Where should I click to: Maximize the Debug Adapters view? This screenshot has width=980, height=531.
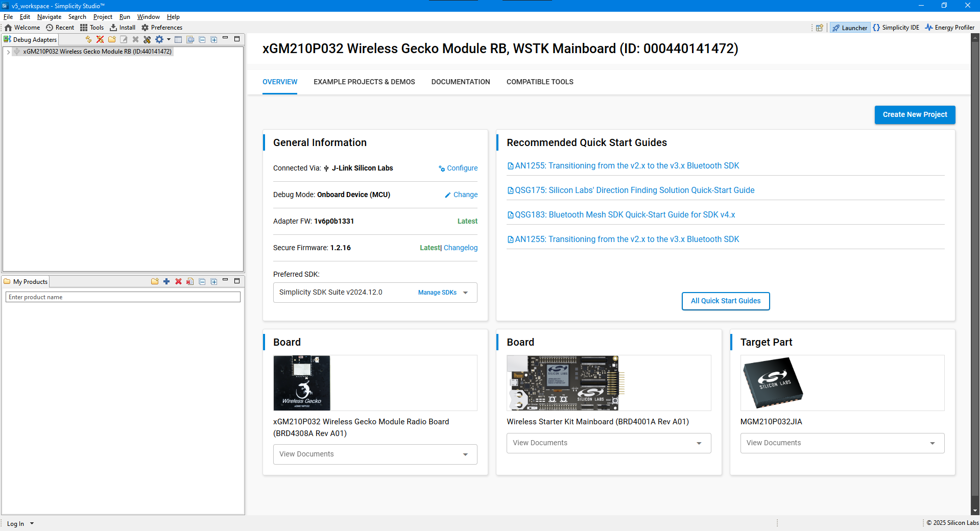237,39
